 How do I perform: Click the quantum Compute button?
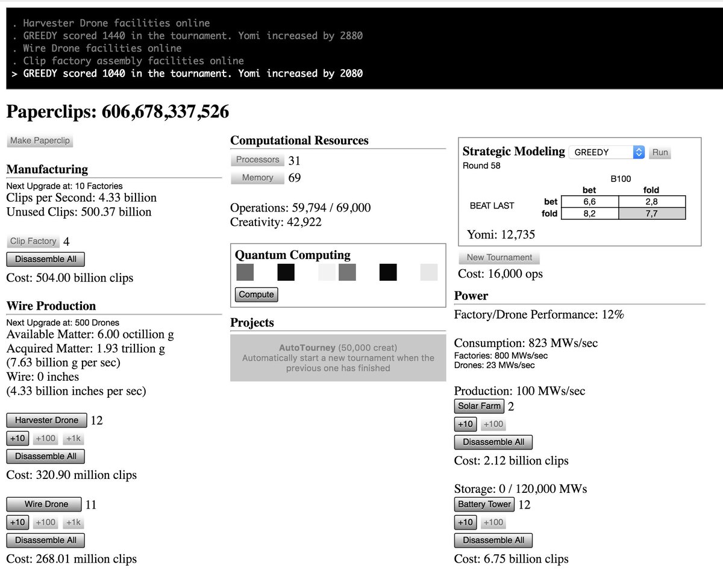[257, 295]
